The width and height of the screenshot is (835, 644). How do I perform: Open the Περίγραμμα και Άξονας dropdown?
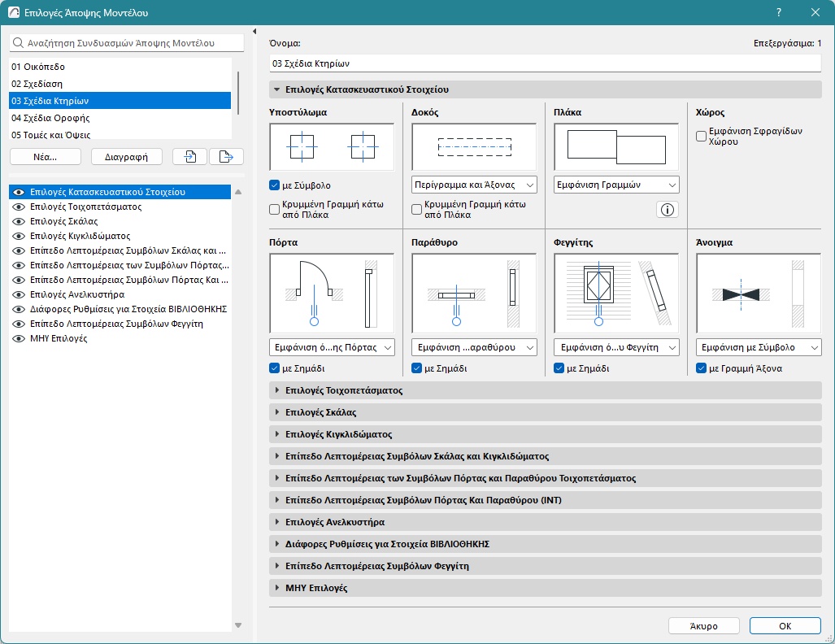473,185
